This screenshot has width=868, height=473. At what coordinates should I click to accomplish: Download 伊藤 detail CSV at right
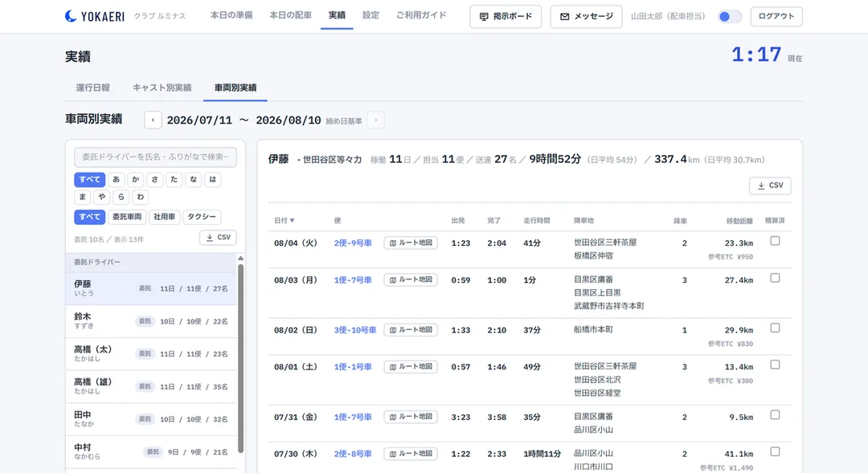770,186
